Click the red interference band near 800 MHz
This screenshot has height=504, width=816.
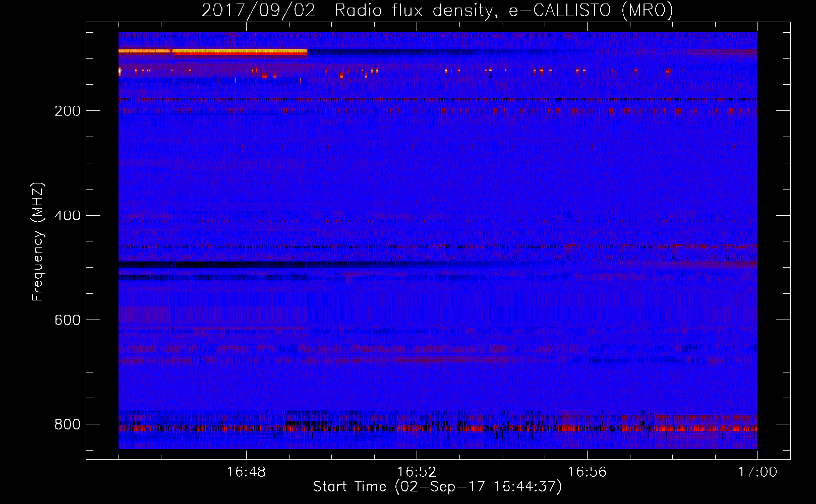[x=438, y=428]
